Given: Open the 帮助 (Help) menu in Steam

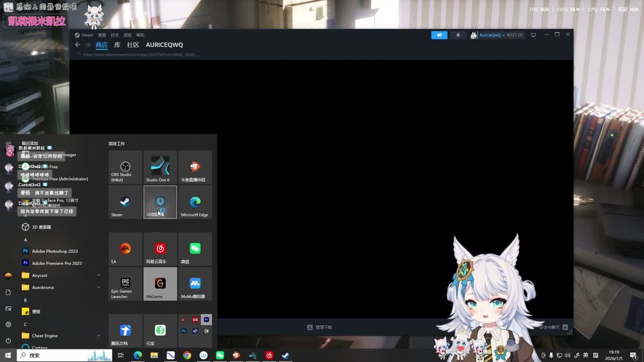Looking at the screenshot, I should pos(140,35).
